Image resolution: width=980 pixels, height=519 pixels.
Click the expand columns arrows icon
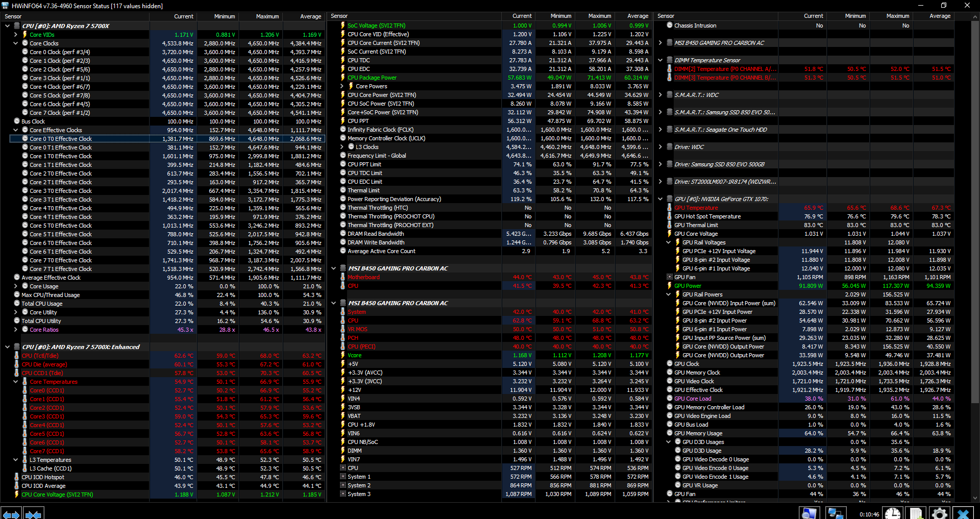[x=11, y=513]
